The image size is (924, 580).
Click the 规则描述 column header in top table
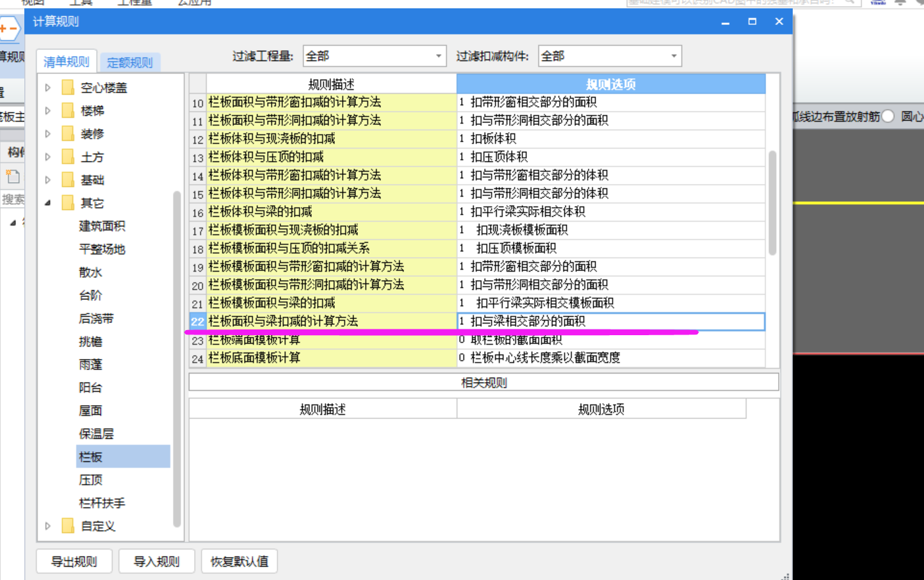click(331, 84)
